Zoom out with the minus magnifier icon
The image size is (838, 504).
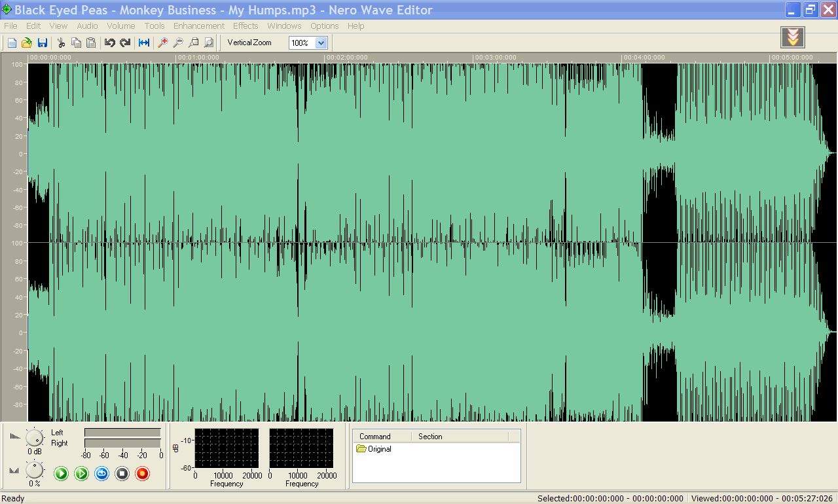click(177, 43)
